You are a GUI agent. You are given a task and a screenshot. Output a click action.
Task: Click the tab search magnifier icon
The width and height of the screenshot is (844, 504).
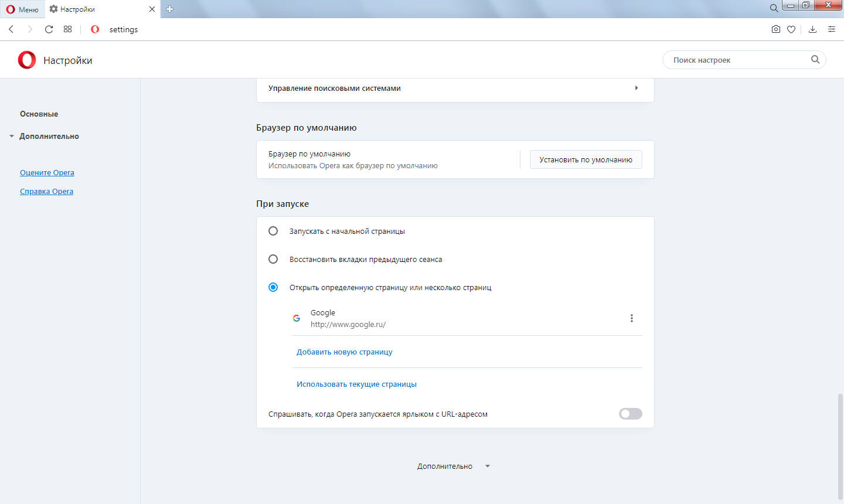[774, 8]
